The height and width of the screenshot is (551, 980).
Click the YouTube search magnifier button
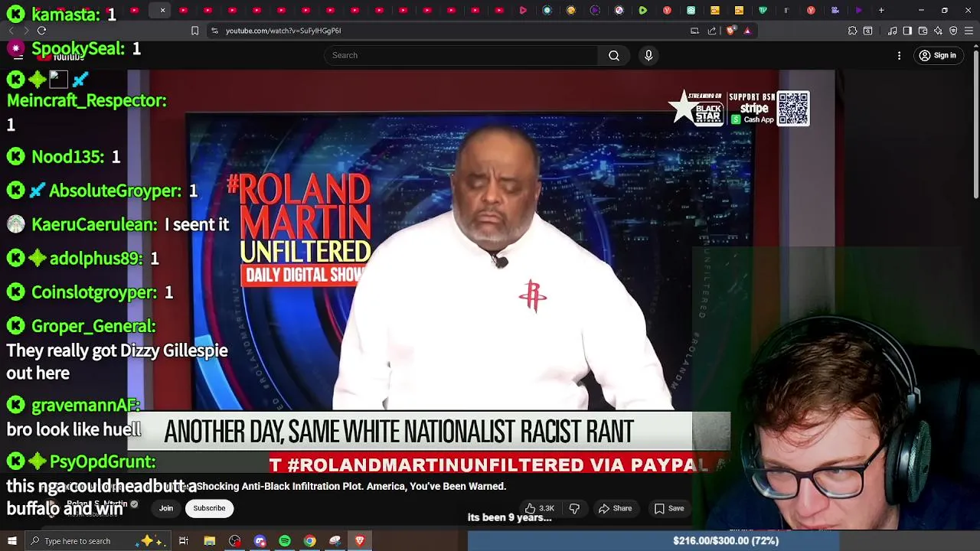point(613,55)
